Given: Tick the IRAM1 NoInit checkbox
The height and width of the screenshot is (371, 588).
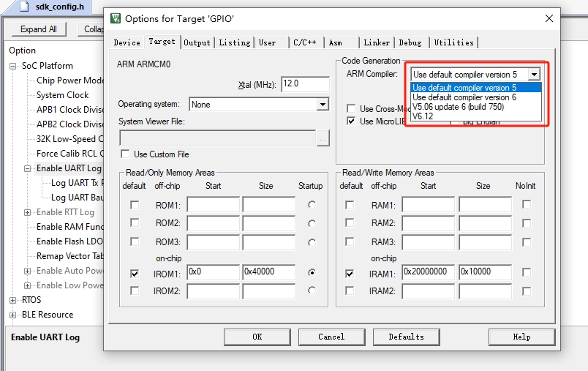Looking at the screenshot, I should point(526,273).
